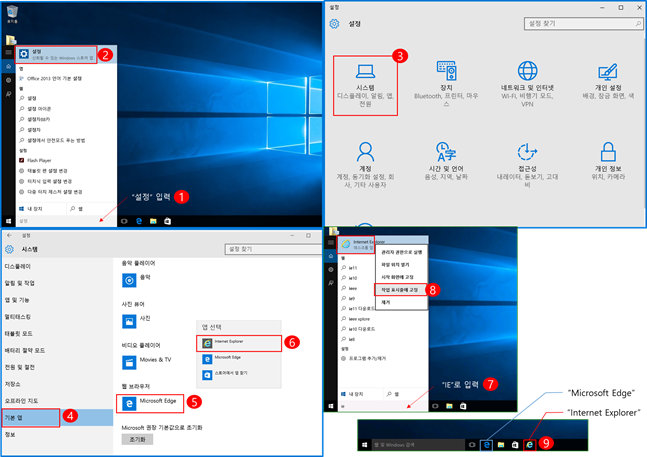Launch pinned Internet Explorer from bottom taskbar strip
The width and height of the screenshot is (647, 457).
529,445
